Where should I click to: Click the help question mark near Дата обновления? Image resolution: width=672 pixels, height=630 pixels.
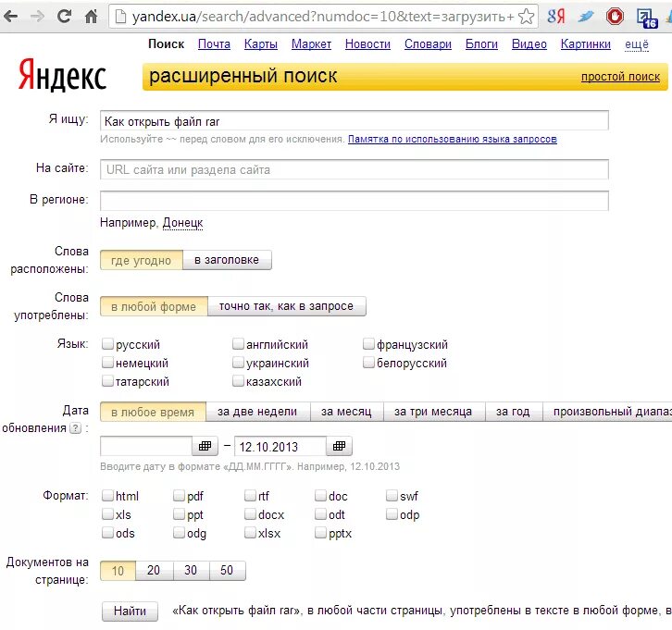(75, 427)
